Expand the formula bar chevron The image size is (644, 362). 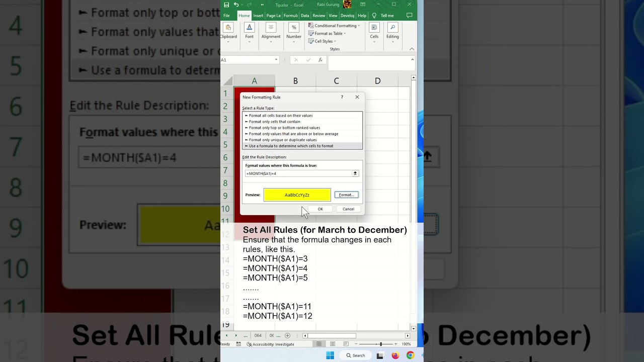point(413,60)
